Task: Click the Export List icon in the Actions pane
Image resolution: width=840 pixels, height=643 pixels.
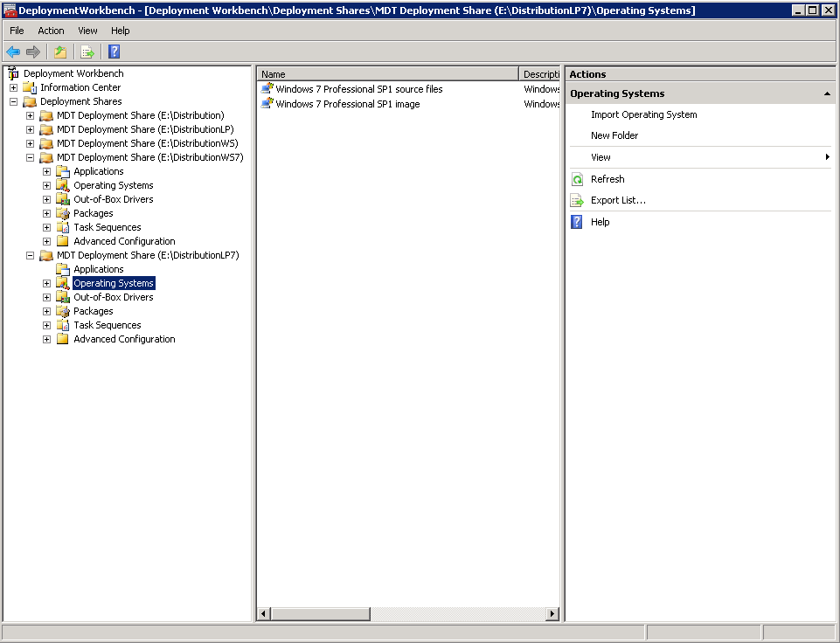Action: [577, 200]
